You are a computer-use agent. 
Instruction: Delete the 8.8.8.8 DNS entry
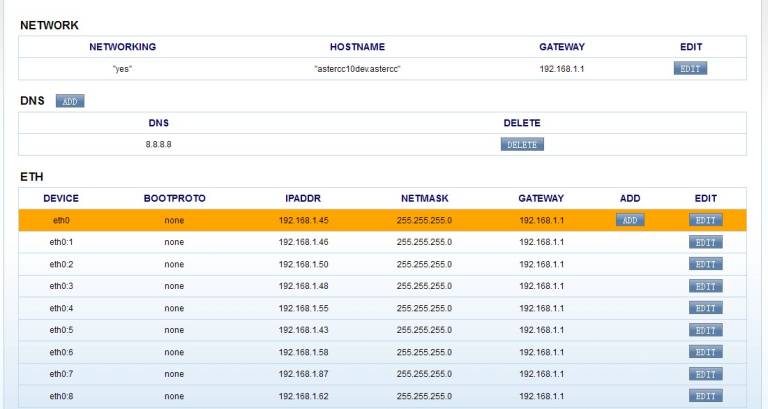(x=521, y=144)
